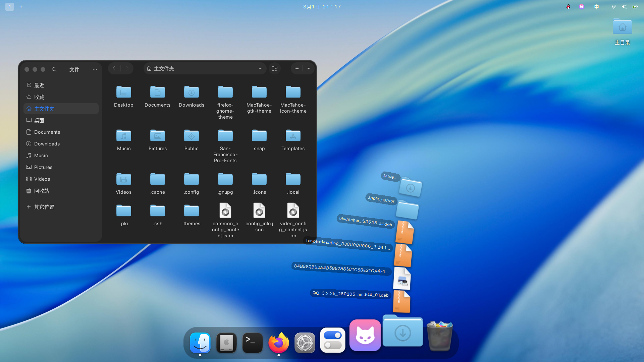Open Firefox from the dock
Image resolution: width=644 pixels, height=362 pixels.
[279, 343]
